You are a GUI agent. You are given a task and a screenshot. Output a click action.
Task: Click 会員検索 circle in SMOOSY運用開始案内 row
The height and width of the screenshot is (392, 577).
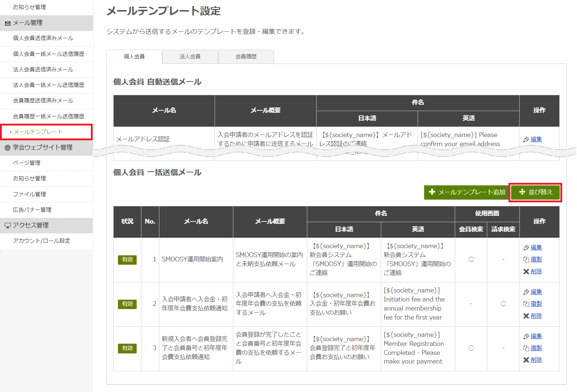click(x=471, y=259)
